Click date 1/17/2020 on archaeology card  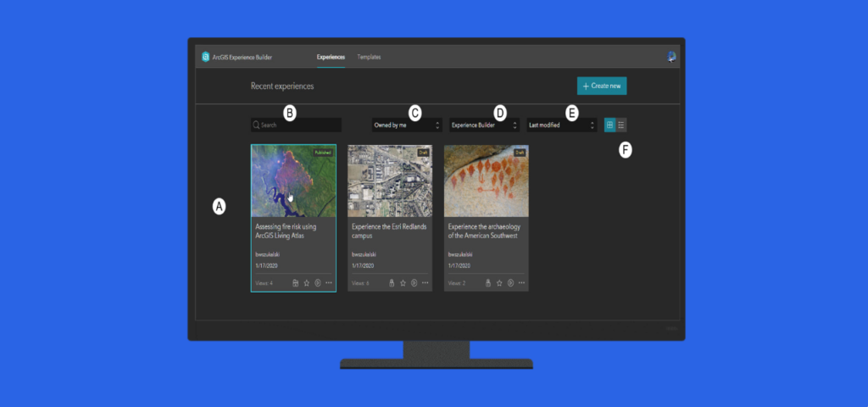point(459,265)
